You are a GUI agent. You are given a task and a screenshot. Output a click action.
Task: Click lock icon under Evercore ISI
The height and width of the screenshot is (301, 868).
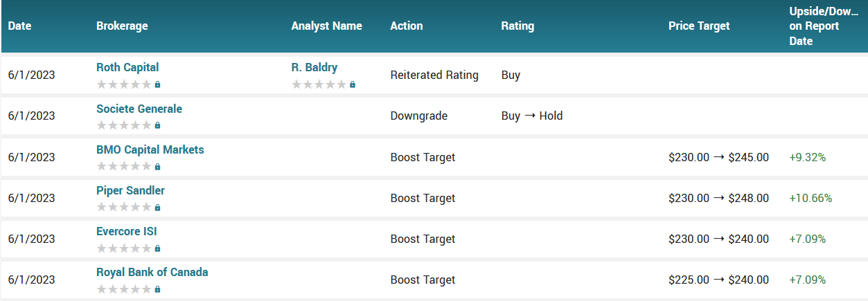click(x=157, y=248)
